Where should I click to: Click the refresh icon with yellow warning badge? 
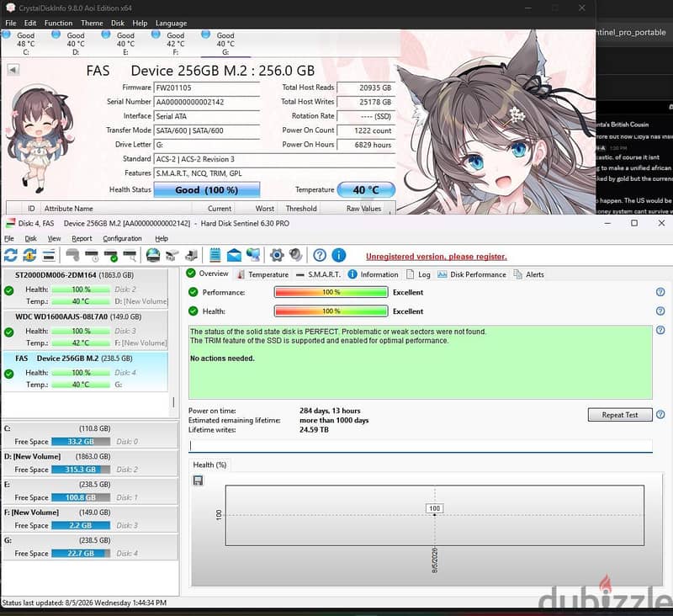tap(29, 255)
